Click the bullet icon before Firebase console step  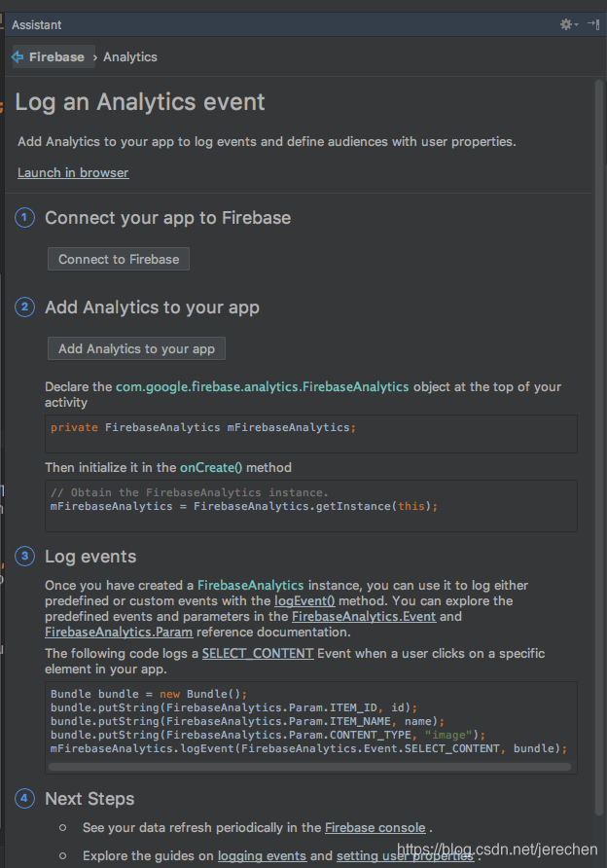62,828
